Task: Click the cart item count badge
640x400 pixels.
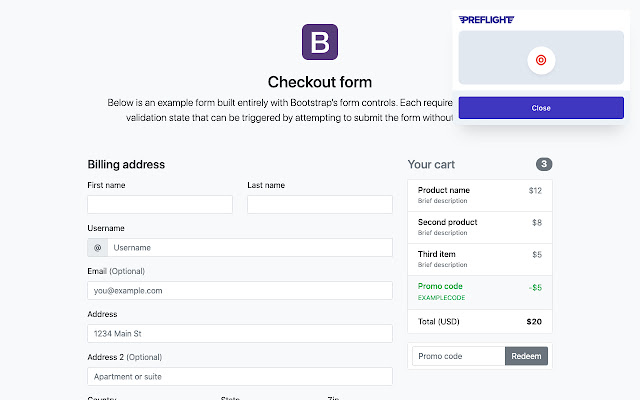Action: pos(544,164)
